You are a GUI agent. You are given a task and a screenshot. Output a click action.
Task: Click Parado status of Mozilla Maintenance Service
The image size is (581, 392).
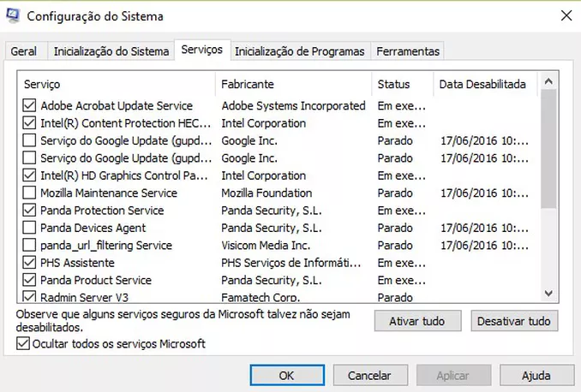pos(395,193)
